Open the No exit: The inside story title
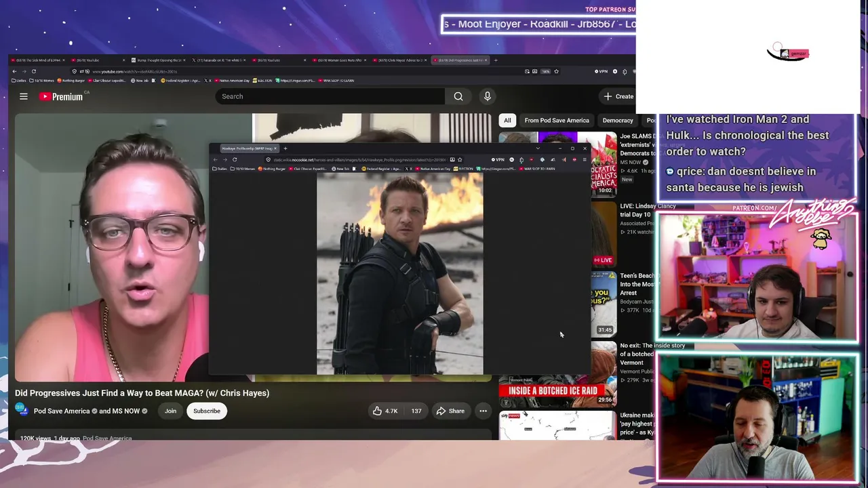Image resolution: width=868 pixels, height=488 pixels. click(652, 354)
